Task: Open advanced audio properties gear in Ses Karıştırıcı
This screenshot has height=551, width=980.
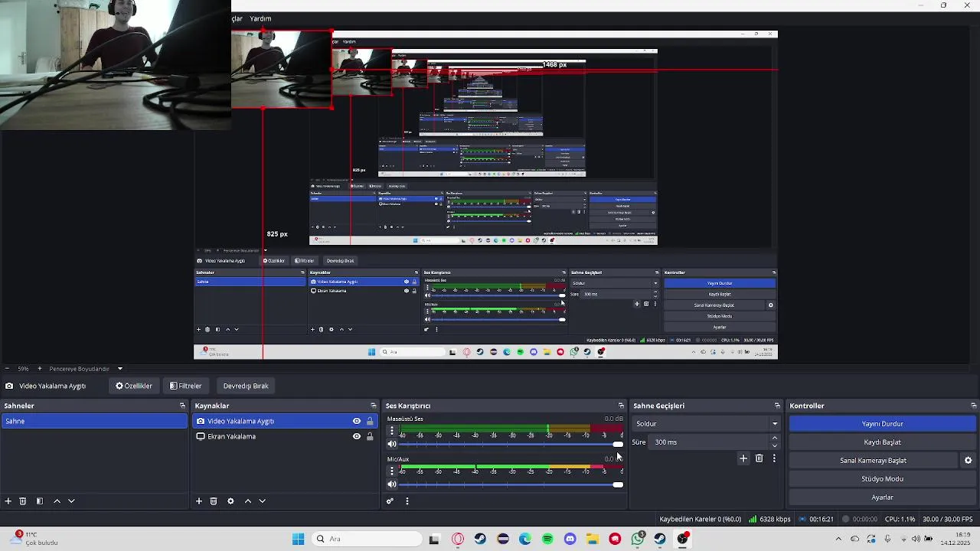Action: (390, 501)
